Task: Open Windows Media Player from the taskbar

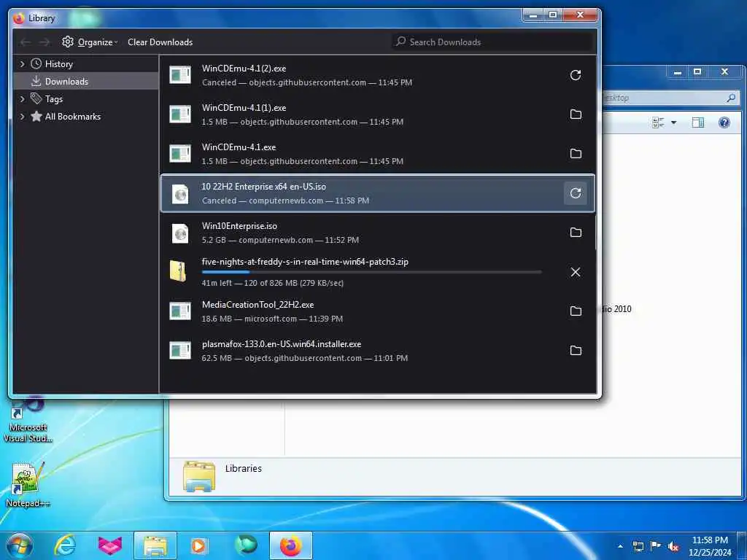Action: click(x=198, y=545)
